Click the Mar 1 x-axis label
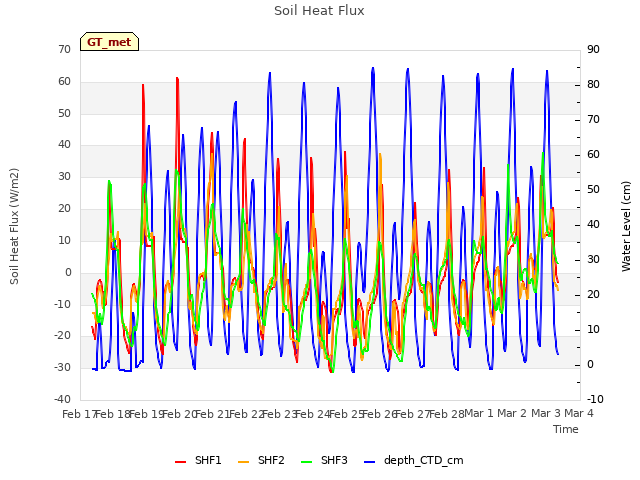This screenshot has height=480, width=640. (x=480, y=413)
